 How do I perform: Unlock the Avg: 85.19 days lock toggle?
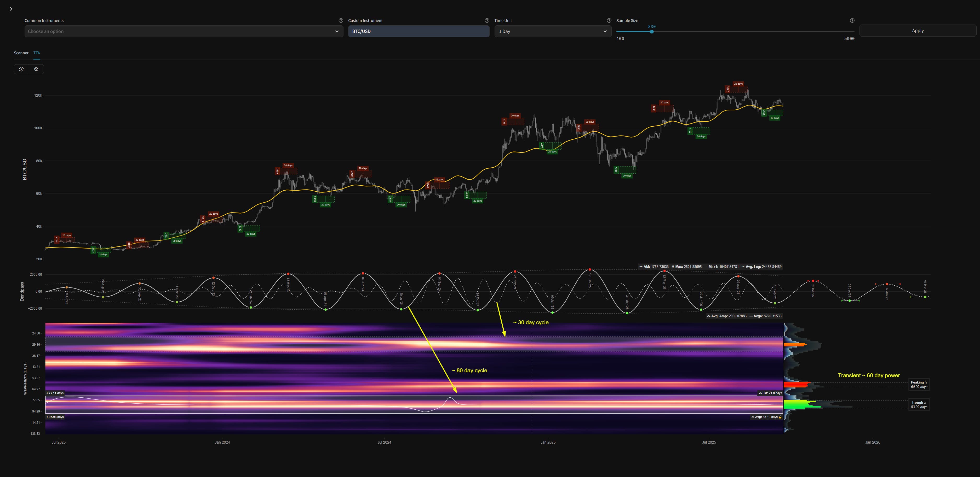(x=780, y=417)
